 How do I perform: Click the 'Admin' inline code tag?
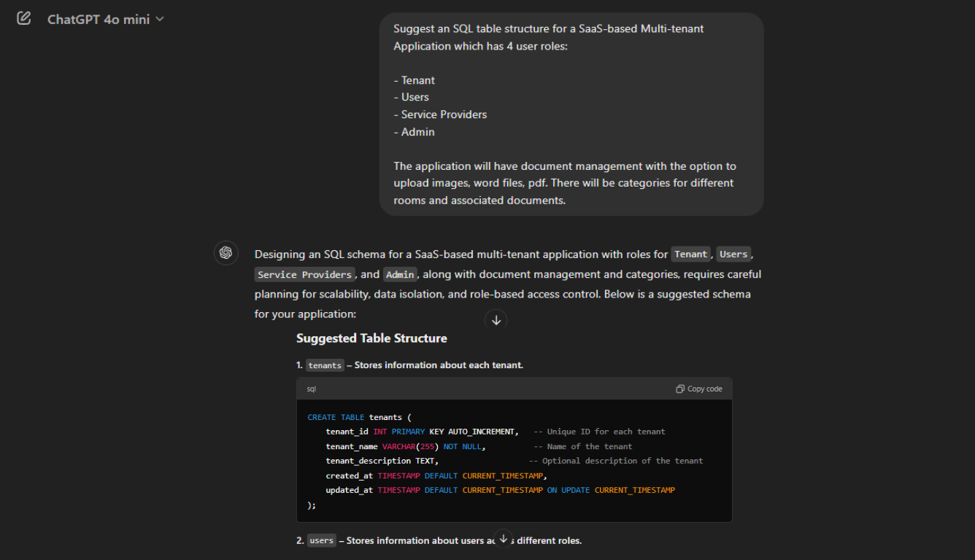point(400,275)
